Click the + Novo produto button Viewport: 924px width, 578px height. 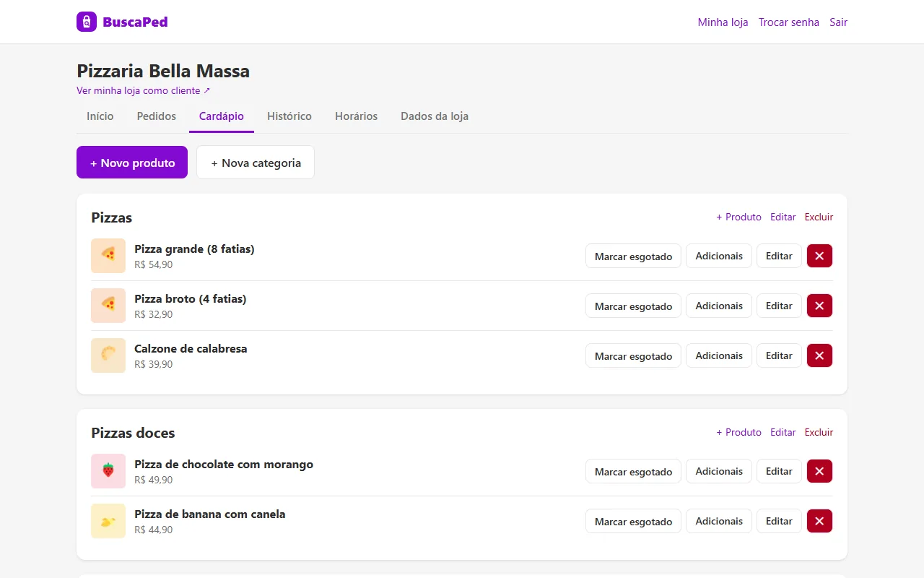132,163
